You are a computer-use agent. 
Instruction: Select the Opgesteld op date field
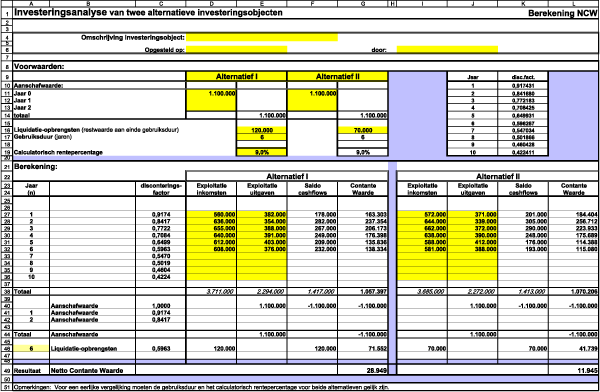point(236,50)
